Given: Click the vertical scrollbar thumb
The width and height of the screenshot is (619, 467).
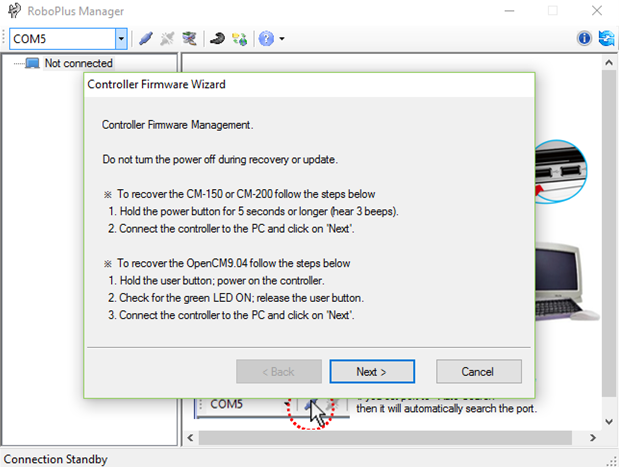Looking at the screenshot, I should (609, 233).
